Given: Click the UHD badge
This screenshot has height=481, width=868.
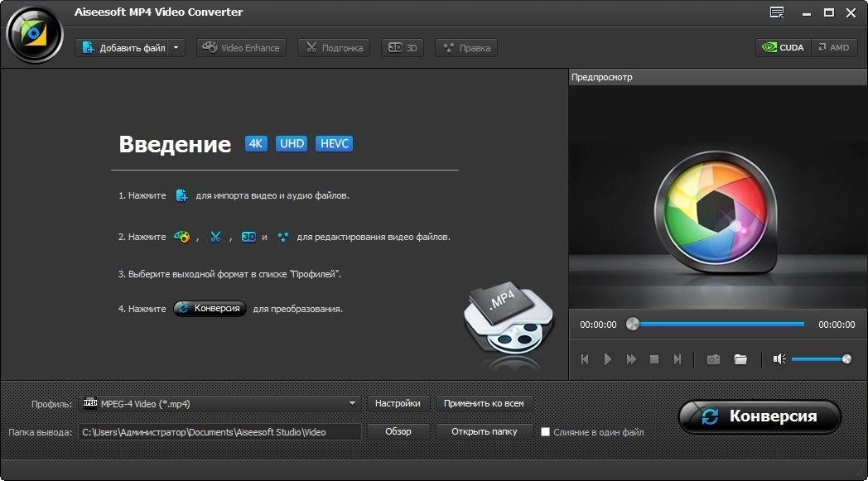Looking at the screenshot, I should (x=292, y=144).
